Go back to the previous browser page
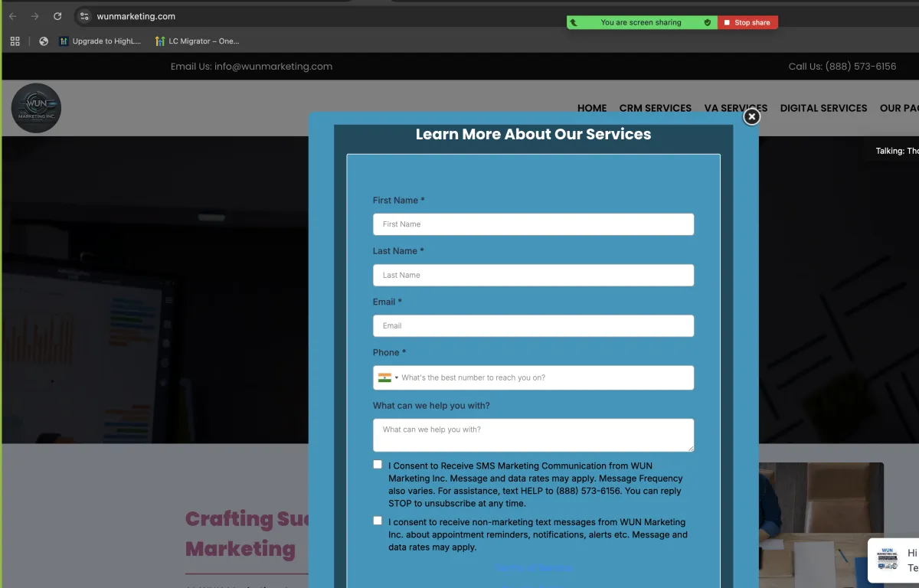919x588 pixels. [x=13, y=16]
